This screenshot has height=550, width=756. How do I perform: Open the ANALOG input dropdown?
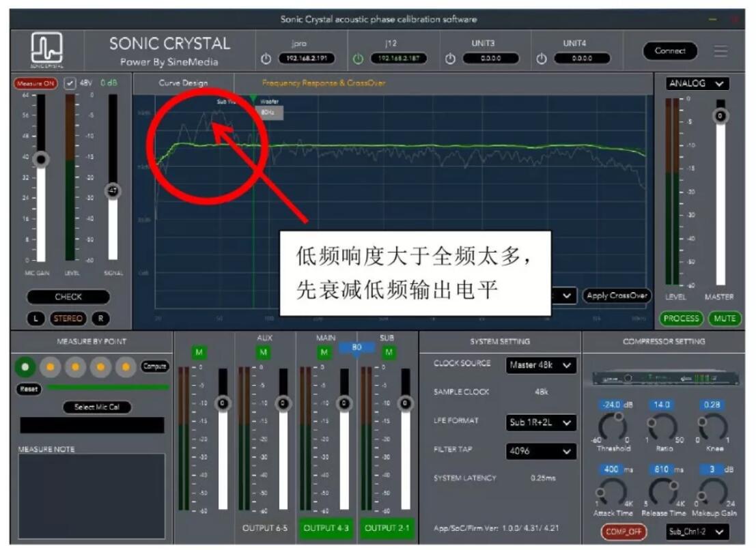coord(697,83)
